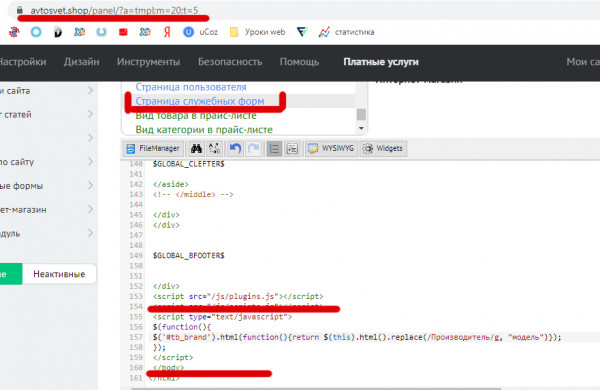
Task: Click the red rectangle bookmark icon
Action: coord(123,32)
